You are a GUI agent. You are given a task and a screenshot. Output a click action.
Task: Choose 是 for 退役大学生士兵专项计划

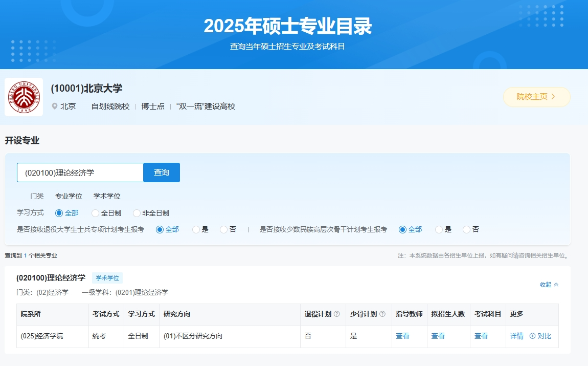click(196, 230)
